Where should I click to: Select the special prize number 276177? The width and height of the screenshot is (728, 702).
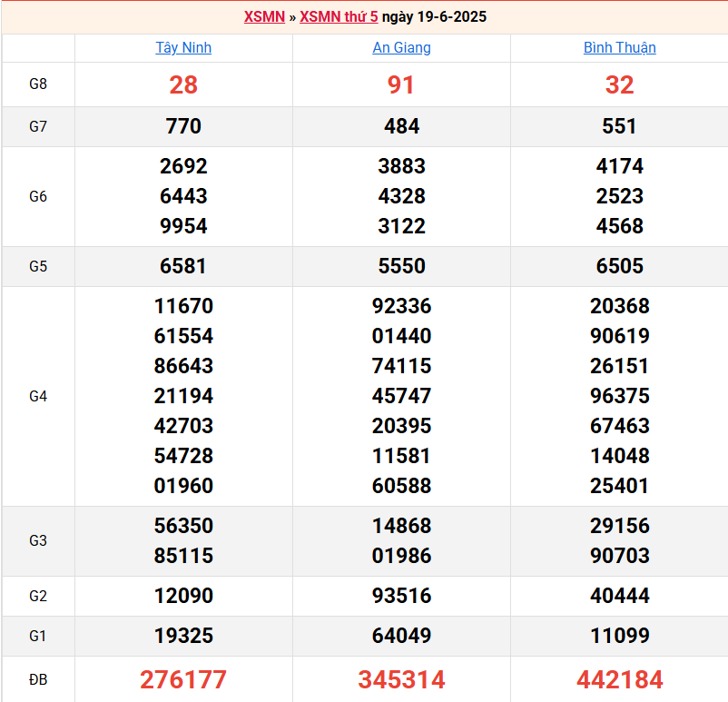(x=183, y=679)
